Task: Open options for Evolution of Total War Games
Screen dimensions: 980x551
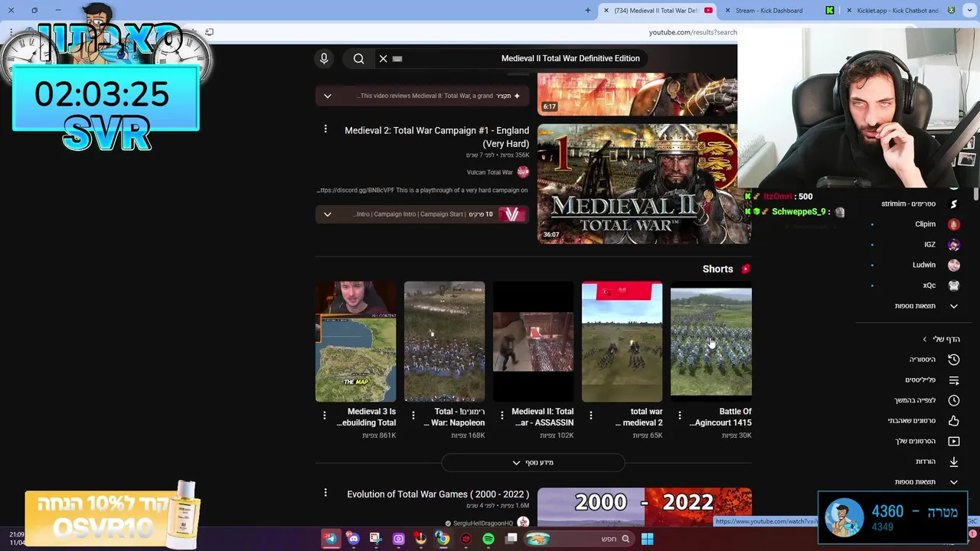Action: 325,494
